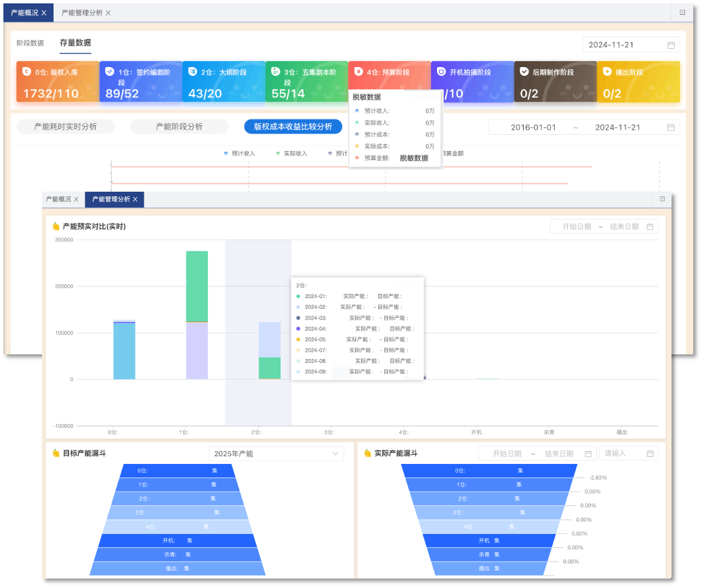The width and height of the screenshot is (702, 588).
Task: Click the 0仓 layer of 实际产能漏斗
Action: click(x=489, y=470)
